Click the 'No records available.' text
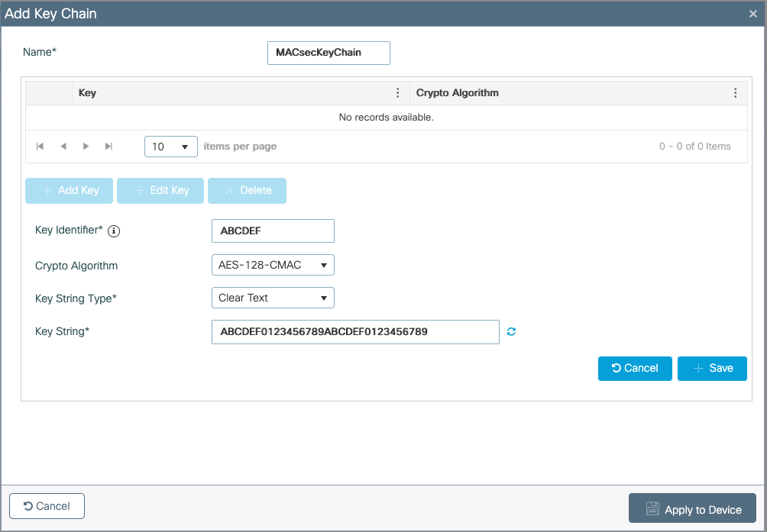 [387, 118]
